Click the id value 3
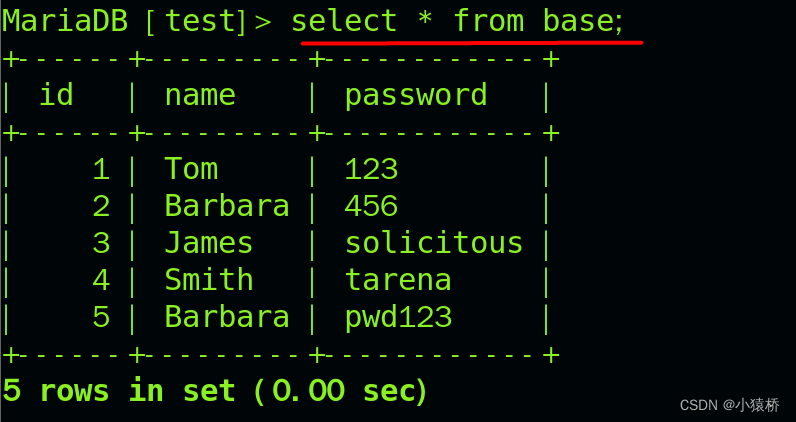Viewport: 796px width, 422px height. coord(101,243)
